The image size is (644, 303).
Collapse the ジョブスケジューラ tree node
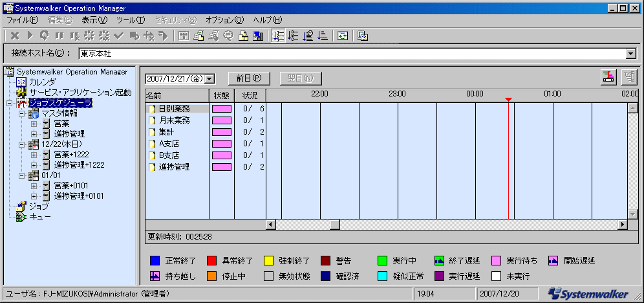coord(10,103)
